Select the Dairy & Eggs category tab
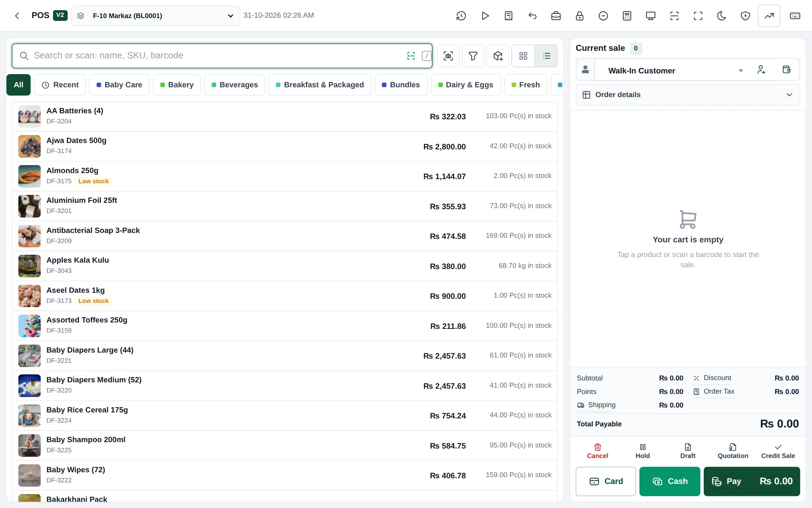 click(466, 85)
